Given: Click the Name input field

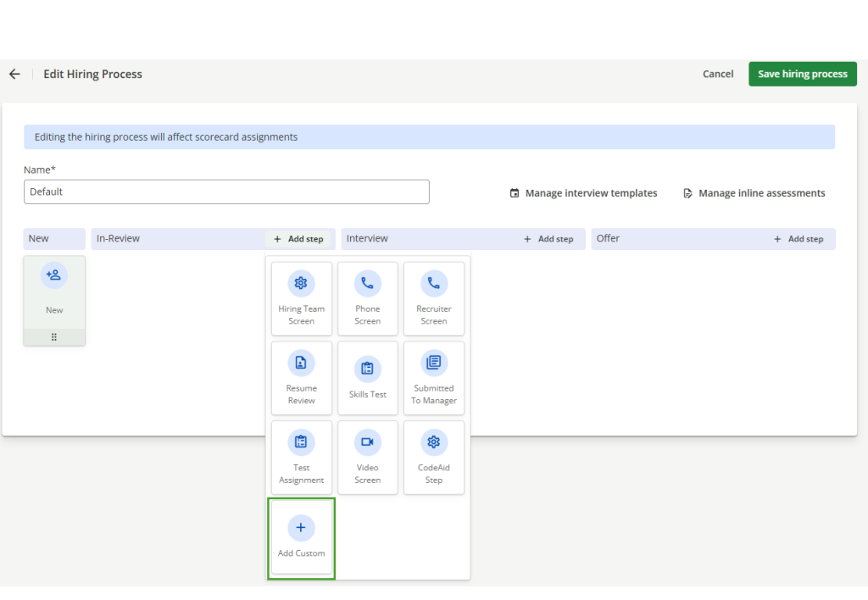Looking at the screenshot, I should tap(226, 192).
